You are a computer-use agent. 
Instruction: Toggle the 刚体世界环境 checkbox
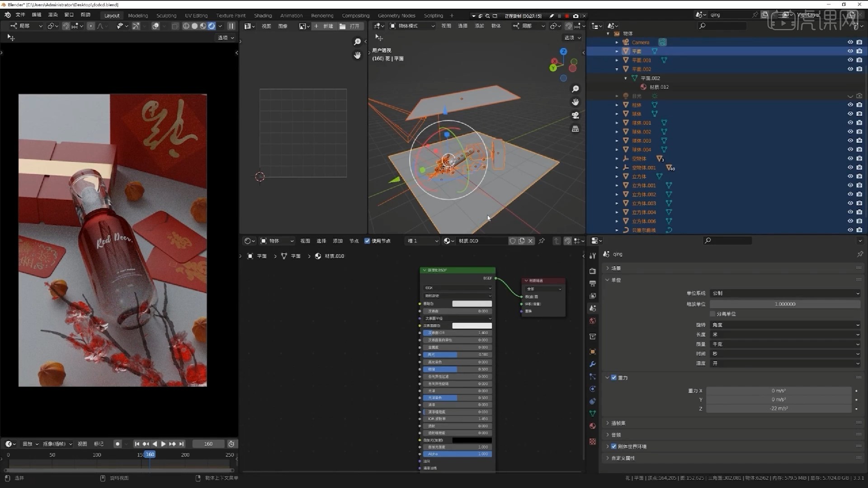click(x=614, y=446)
